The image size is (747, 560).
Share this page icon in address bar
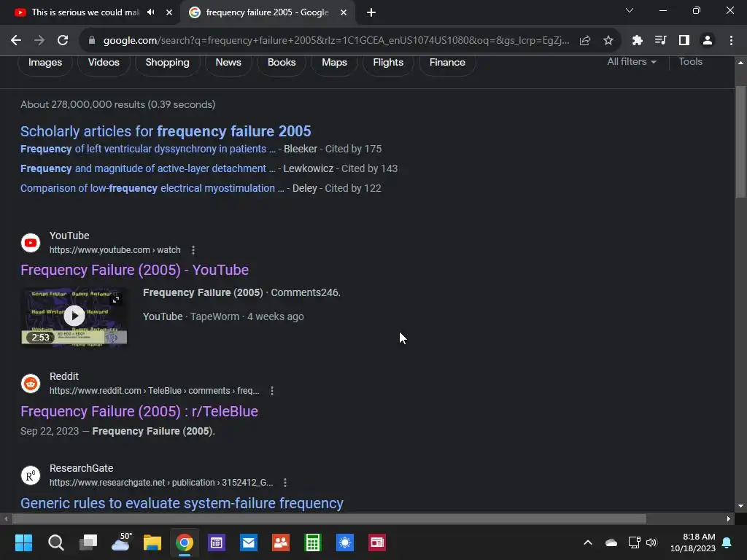click(x=585, y=41)
